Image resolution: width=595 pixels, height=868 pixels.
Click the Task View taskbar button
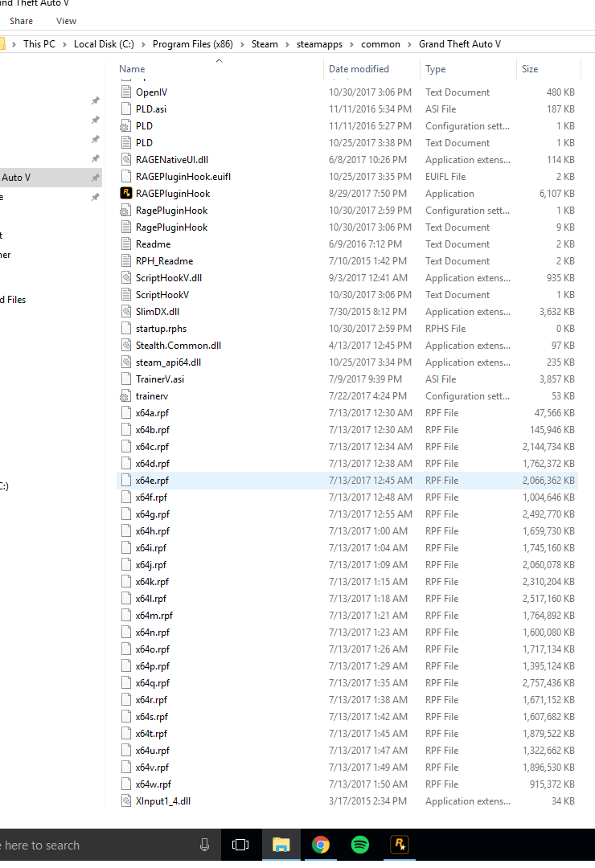(x=240, y=845)
